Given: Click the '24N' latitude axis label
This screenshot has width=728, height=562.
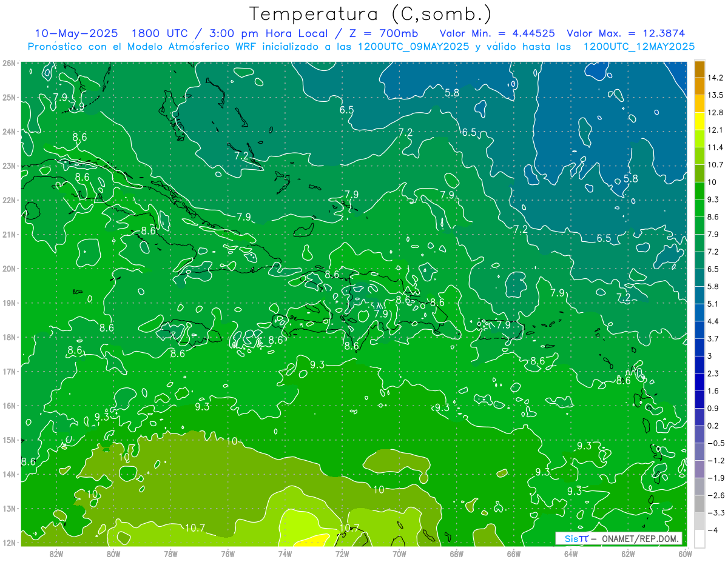Looking at the screenshot, I should point(9,131).
